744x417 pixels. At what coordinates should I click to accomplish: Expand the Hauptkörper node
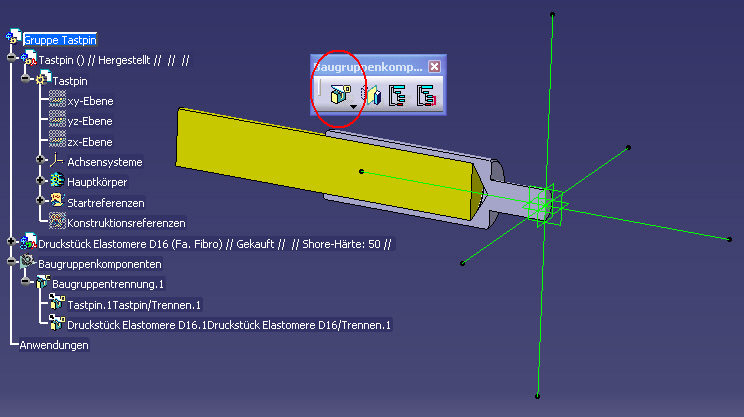40,180
